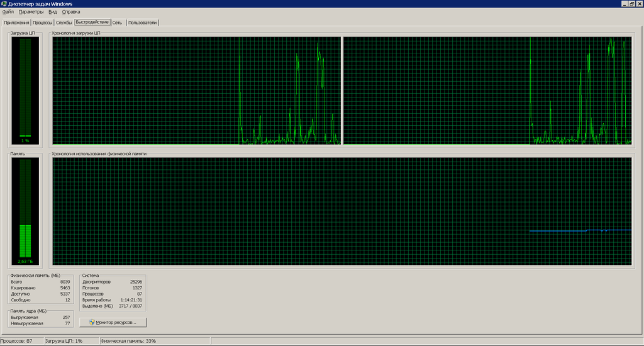Click the first CPU core history graph
The image size is (644, 346).
196,91
